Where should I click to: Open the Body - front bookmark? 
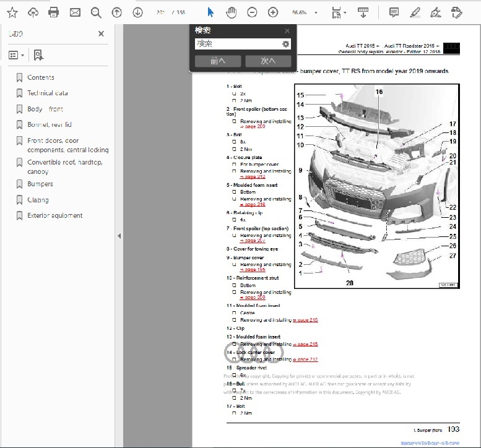pyautogui.click(x=45, y=109)
